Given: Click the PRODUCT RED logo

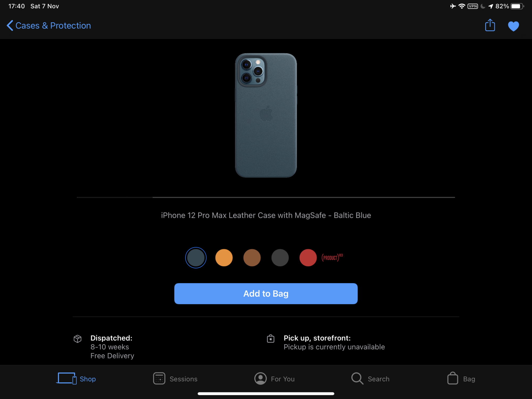Looking at the screenshot, I should click(332, 257).
